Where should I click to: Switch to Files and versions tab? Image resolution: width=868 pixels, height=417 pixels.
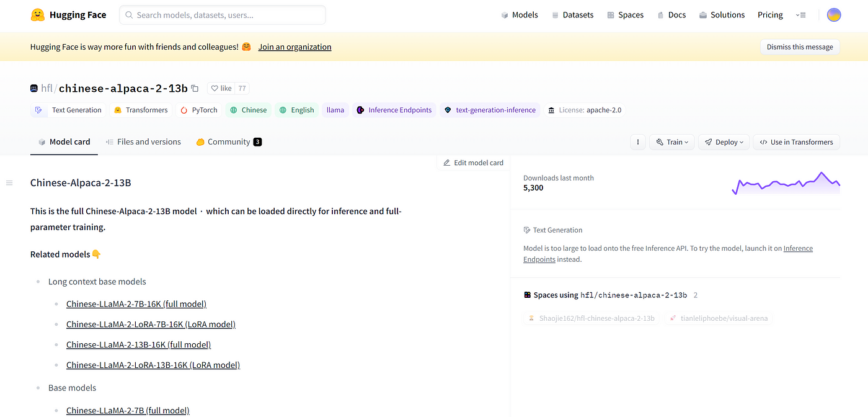coord(143,141)
